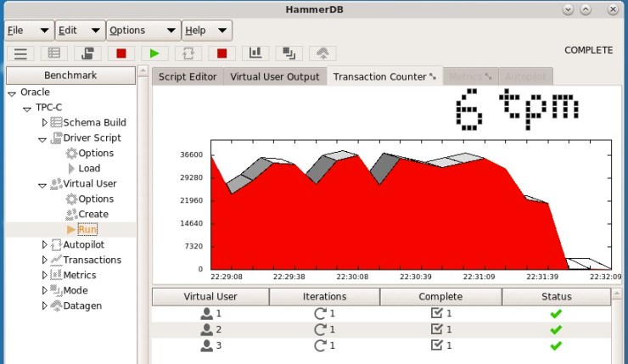Click the Metrics tree icon

point(57,275)
